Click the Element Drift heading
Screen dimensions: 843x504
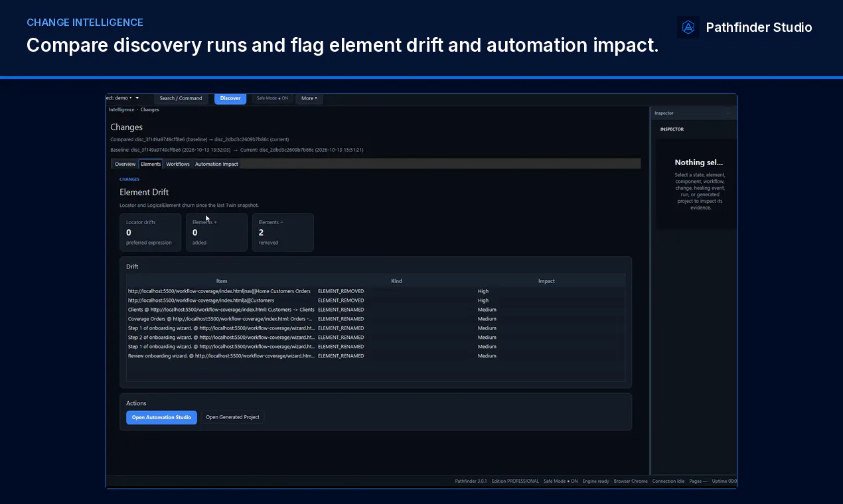click(144, 192)
